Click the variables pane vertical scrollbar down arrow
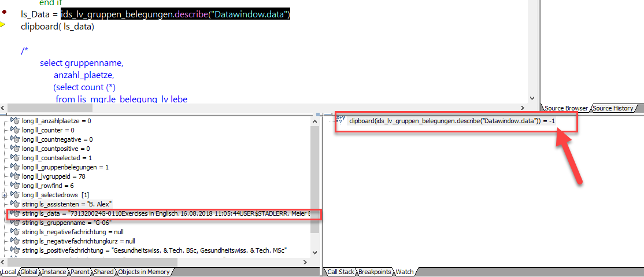 click(x=314, y=252)
